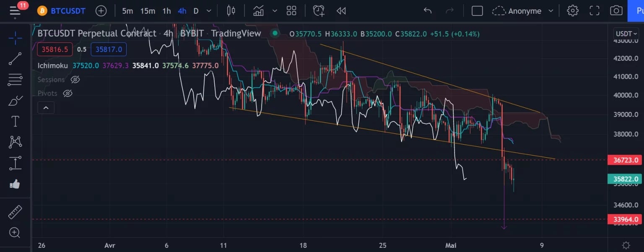Click the 36723.0 price label

[625, 160]
